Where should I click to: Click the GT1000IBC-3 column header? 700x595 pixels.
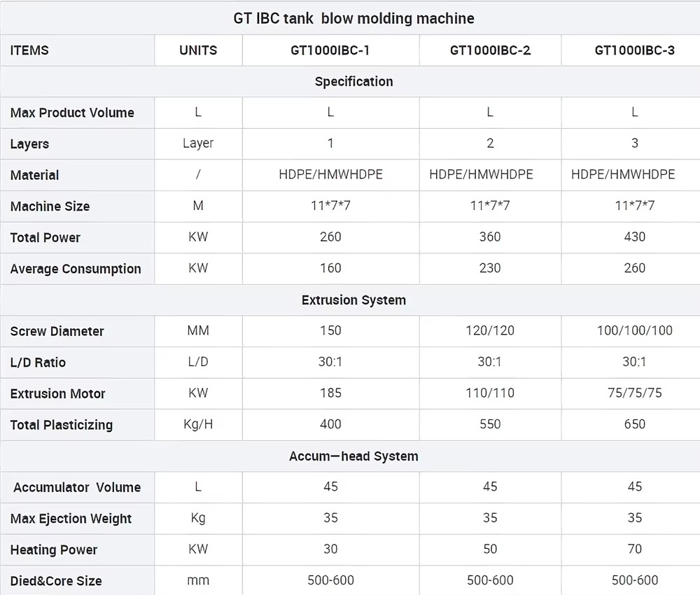[634, 50]
